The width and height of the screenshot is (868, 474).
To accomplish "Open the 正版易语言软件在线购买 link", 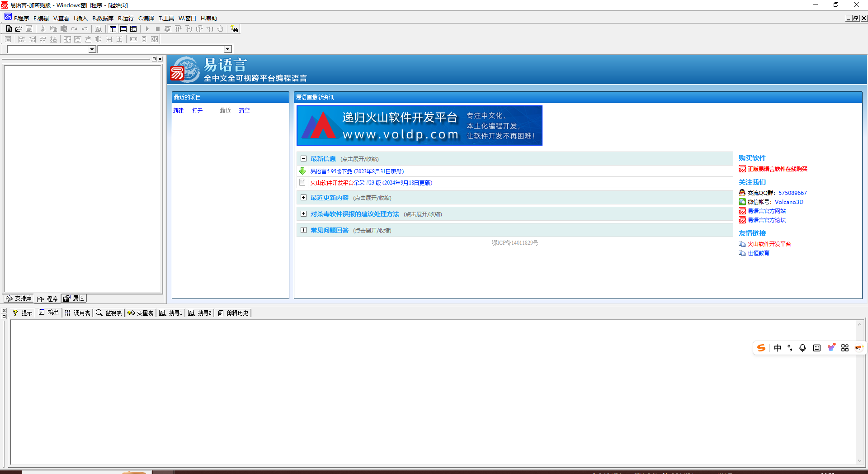I will coord(778,169).
